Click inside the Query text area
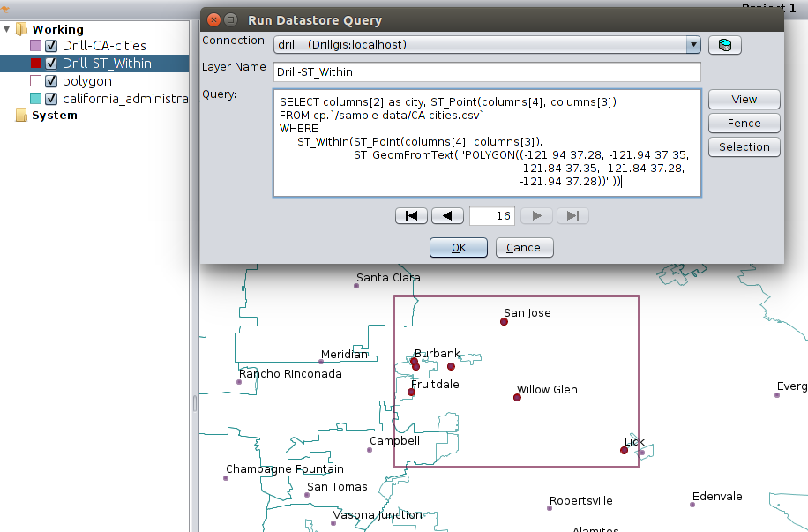 click(487, 143)
